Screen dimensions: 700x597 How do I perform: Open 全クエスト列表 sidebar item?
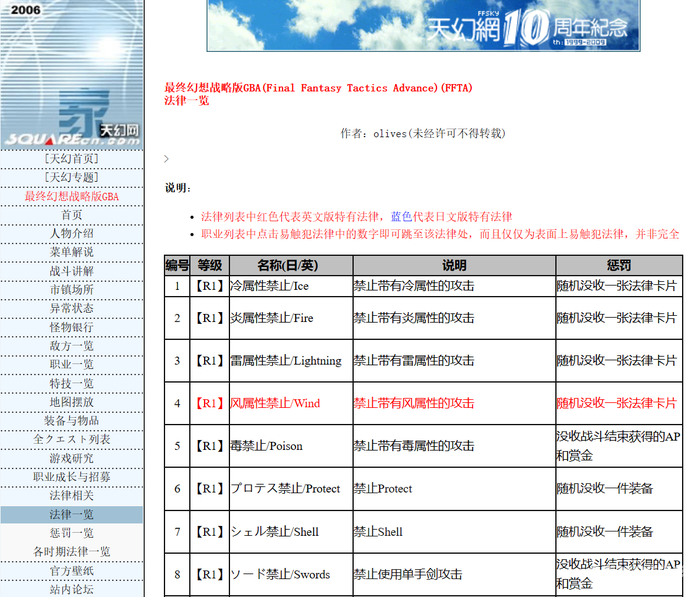pyautogui.click(x=71, y=439)
